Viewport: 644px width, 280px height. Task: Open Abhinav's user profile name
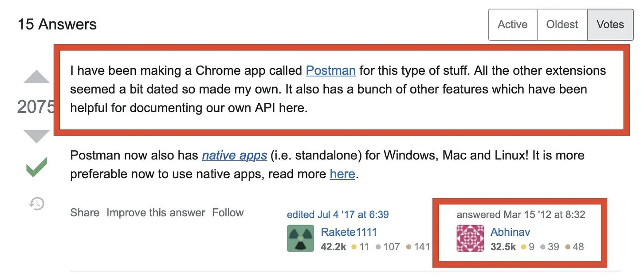tap(510, 232)
